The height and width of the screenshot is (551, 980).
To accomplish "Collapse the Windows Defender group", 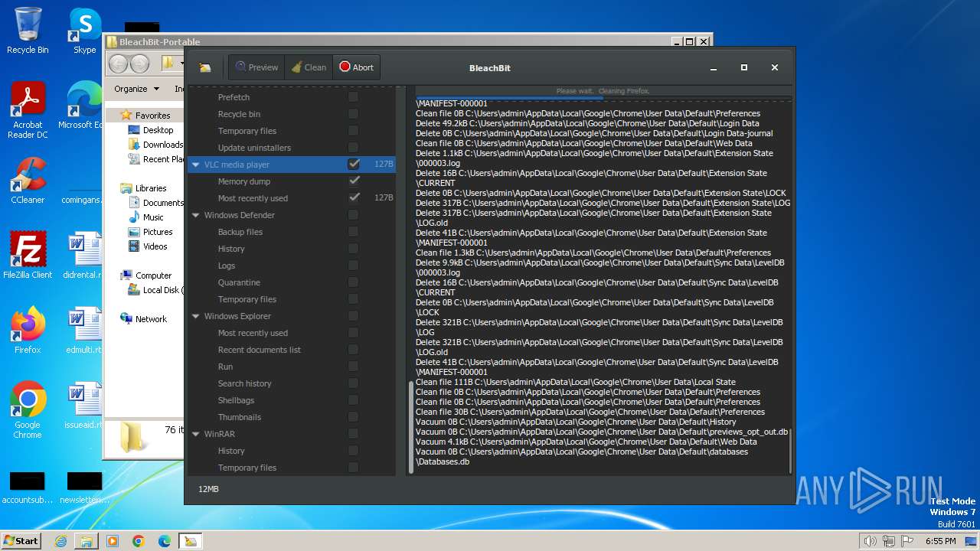I will [196, 215].
